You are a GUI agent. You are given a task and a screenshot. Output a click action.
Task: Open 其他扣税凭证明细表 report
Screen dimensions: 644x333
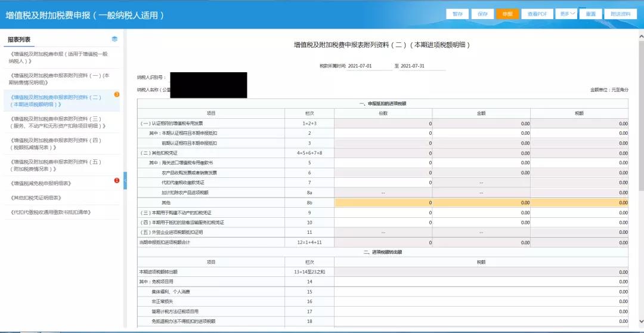coord(36,198)
